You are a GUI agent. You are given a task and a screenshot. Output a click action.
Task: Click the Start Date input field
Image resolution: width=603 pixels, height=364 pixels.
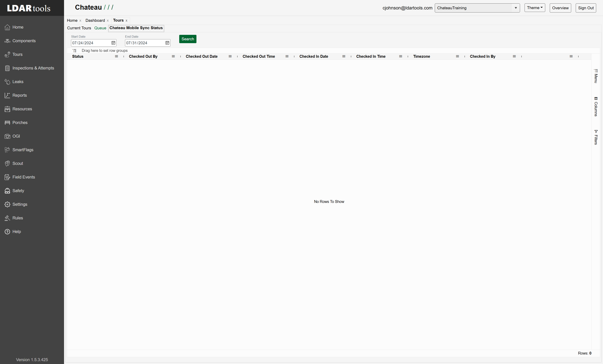coord(94,43)
